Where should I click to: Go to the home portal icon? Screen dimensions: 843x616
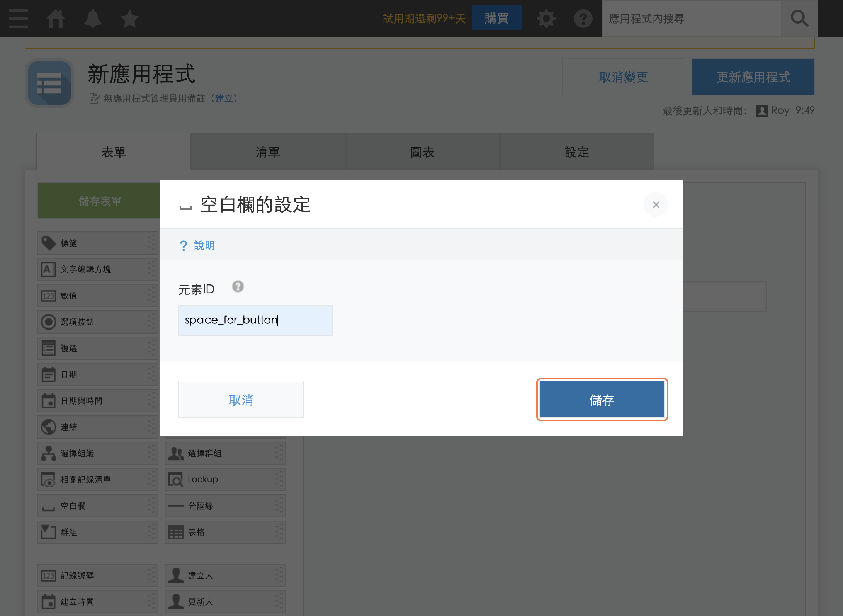tap(56, 19)
